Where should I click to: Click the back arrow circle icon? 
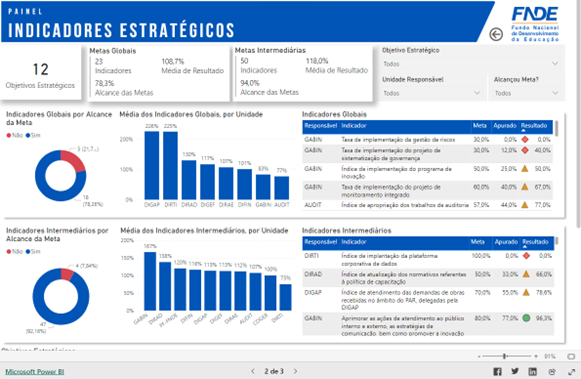click(496, 34)
